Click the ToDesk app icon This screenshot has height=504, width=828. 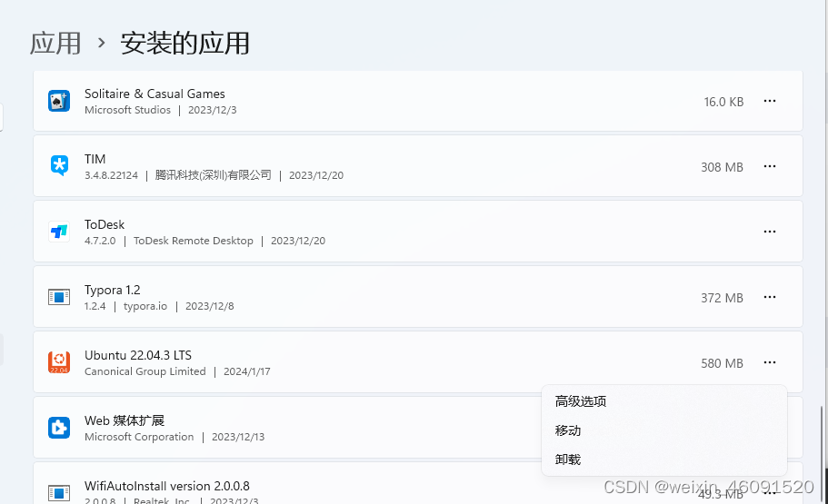(x=59, y=232)
